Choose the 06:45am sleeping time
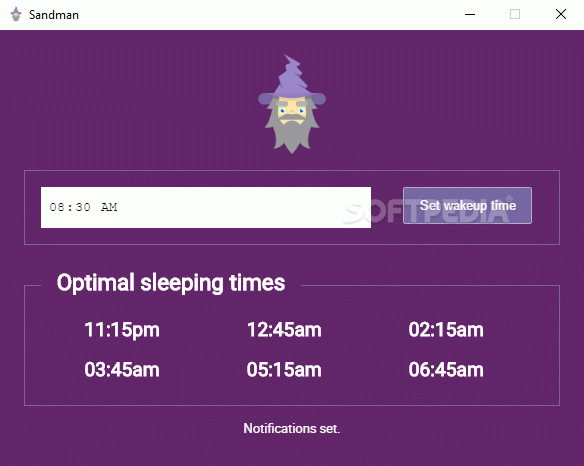Screen dimensions: 584x466 click(x=446, y=370)
